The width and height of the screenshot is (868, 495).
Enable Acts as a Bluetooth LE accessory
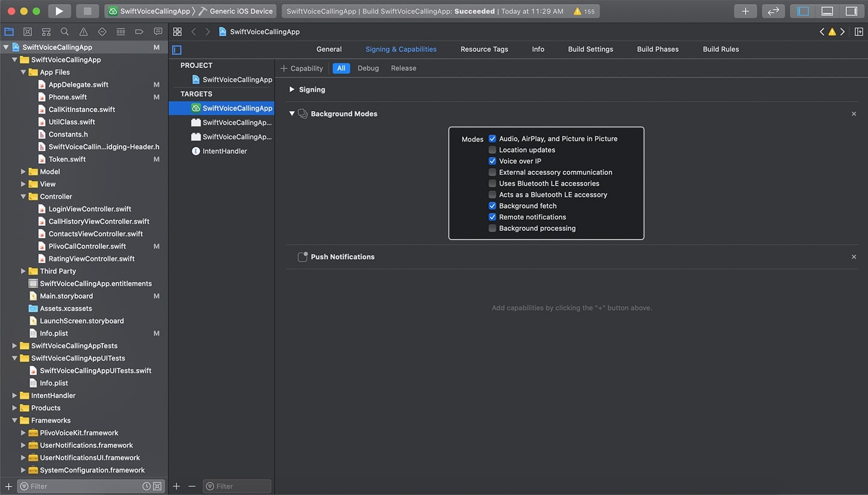coord(492,195)
